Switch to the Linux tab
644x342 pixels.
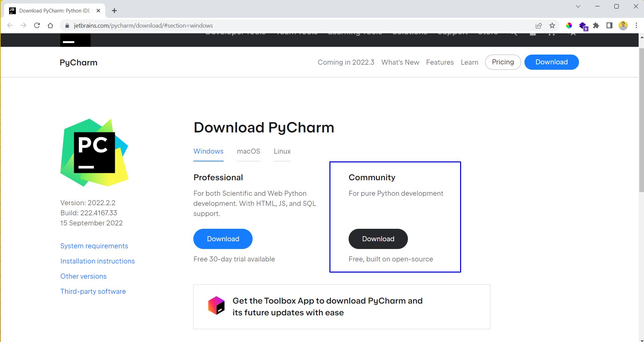(282, 151)
